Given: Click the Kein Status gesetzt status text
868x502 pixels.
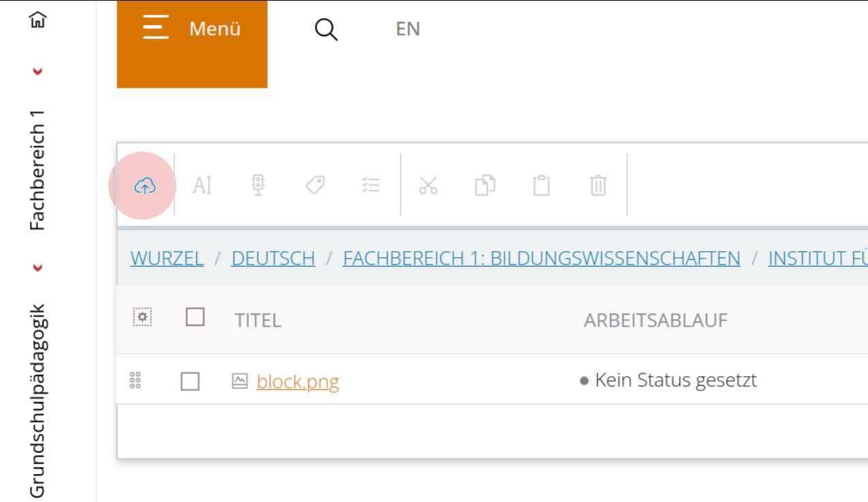Looking at the screenshot, I should pos(675,380).
